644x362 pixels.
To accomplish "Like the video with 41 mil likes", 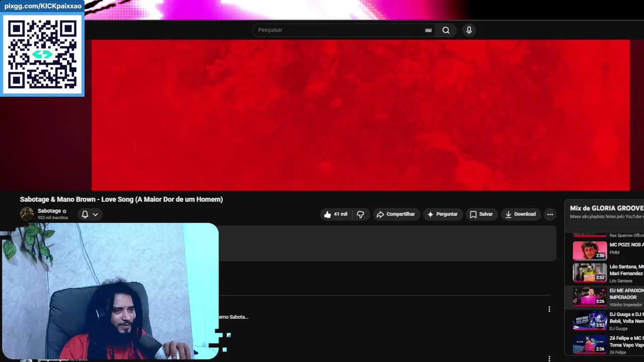I will (336, 214).
